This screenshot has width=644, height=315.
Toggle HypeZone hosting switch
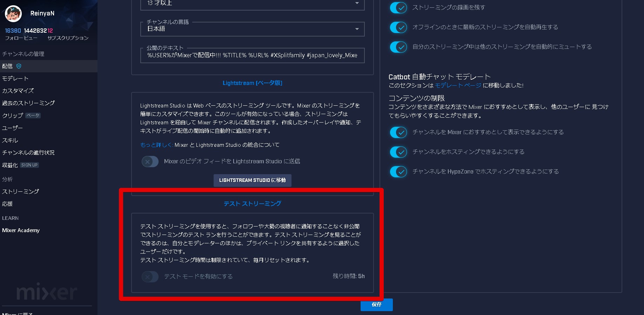point(398,171)
